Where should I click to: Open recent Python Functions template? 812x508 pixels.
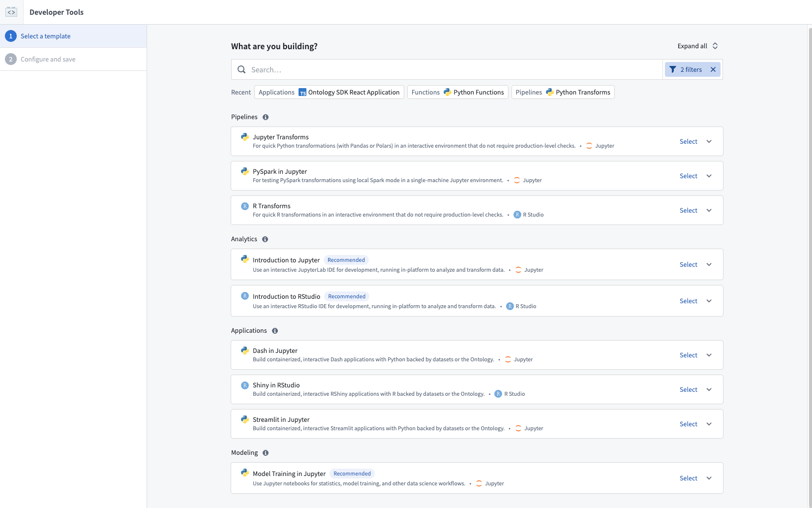click(458, 92)
